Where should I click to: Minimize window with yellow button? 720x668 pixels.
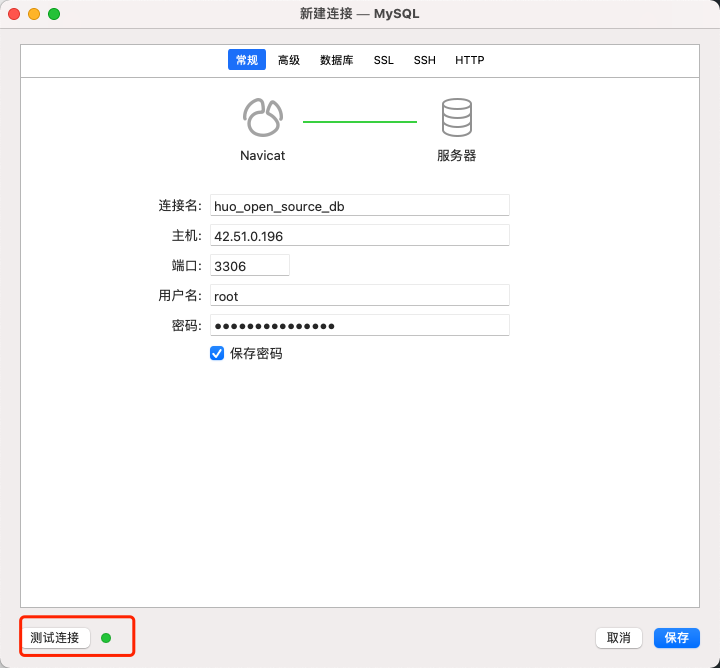[x=34, y=14]
